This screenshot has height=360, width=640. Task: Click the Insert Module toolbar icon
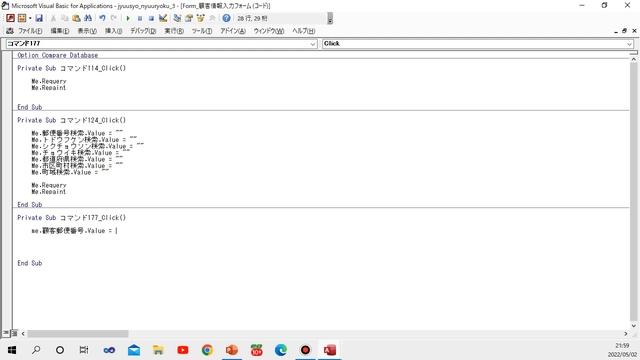tap(22, 18)
